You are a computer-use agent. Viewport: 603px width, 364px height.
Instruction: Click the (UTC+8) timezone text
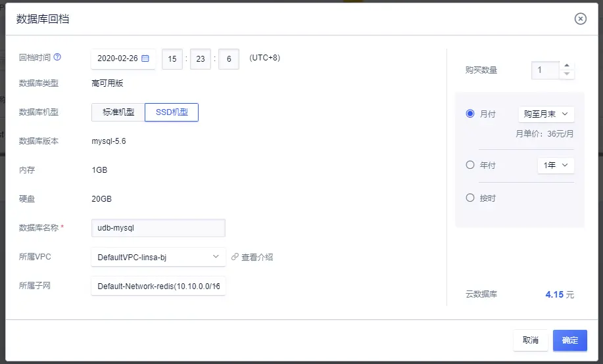pos(264,58)
